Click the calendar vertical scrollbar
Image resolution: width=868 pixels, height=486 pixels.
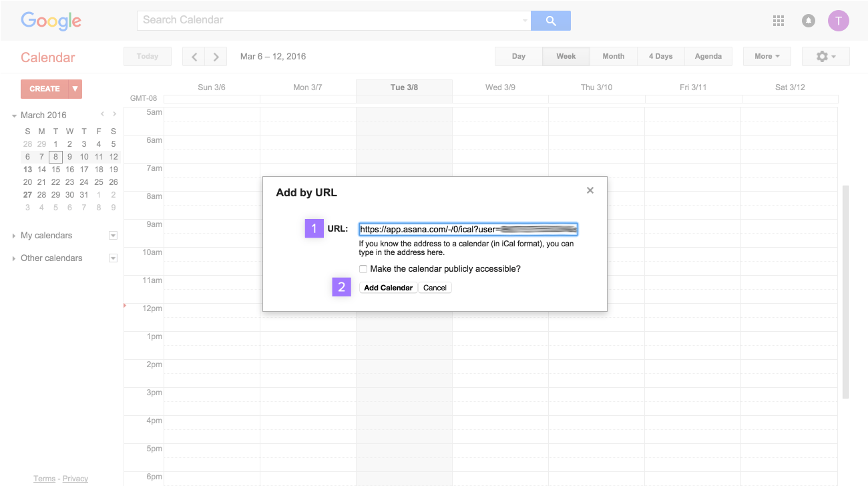[846, 292]
